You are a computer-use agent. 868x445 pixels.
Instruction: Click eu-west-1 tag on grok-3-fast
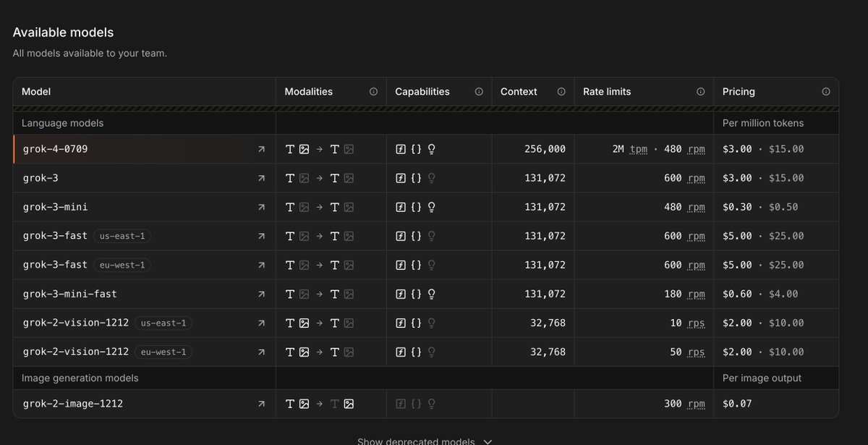(x=122, y=265)
